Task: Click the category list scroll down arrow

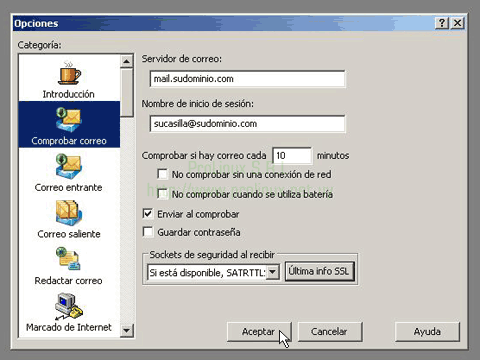Action: pyautogui.click(x=126, y=330)
